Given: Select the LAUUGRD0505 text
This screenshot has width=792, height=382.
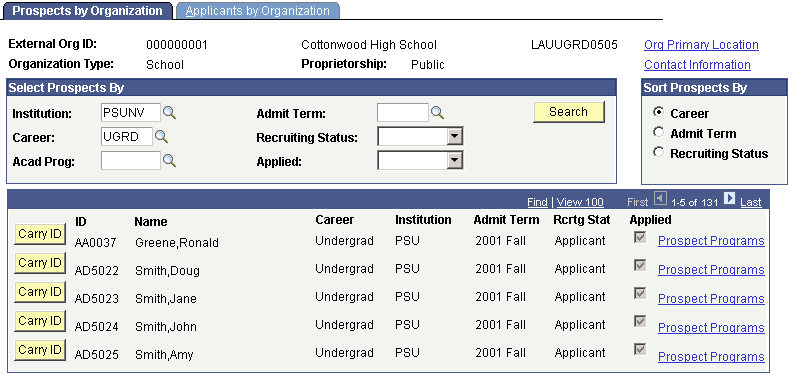Looking at the screenshot, I should [x=574, y=45].
